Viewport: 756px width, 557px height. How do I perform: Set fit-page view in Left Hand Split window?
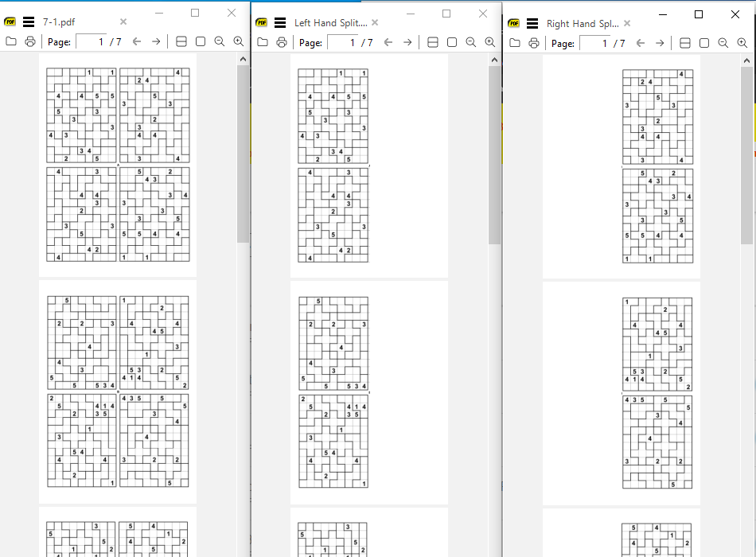[x=452, y=42]
